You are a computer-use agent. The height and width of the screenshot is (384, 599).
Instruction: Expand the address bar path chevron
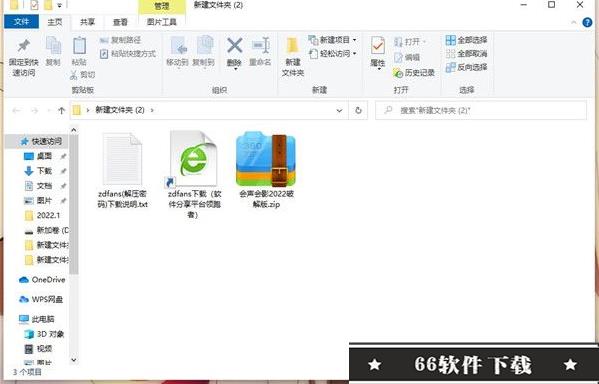tap(152, 110)
